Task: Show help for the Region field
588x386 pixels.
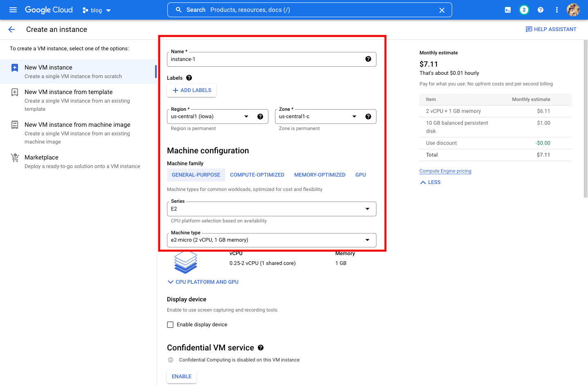Action: point(260,117)
